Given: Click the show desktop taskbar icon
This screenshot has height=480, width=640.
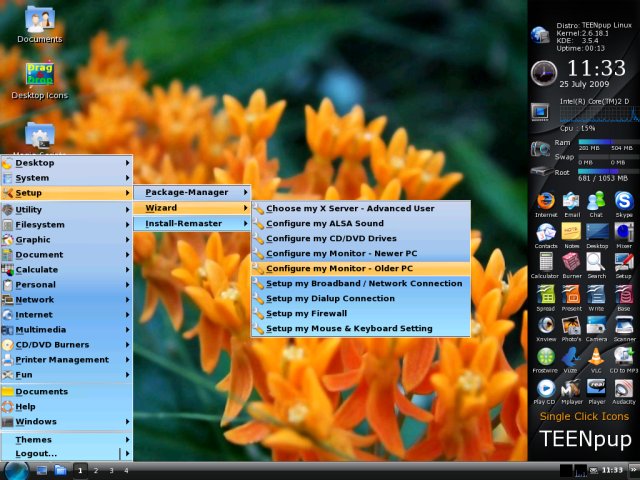Looking at the screenshot, I should pyautogui.click(x=42, y=471).
